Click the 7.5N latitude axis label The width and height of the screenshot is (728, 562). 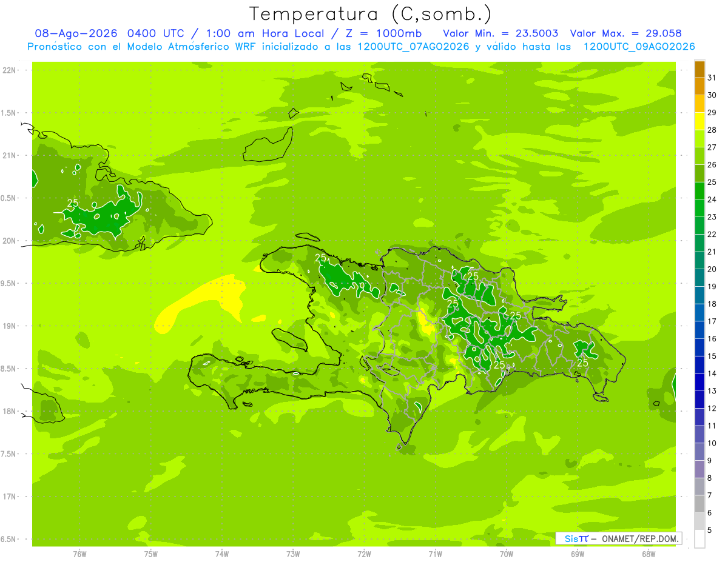coord(9,454)
